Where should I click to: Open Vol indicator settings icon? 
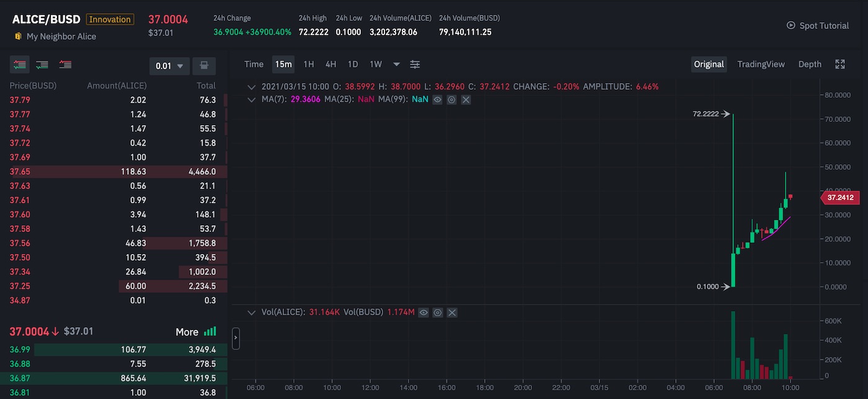coord(438,312)
